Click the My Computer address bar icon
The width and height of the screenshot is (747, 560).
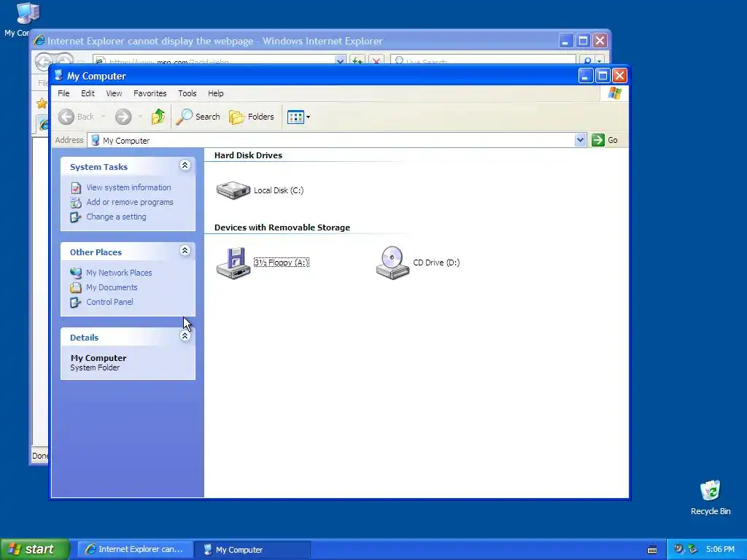click(96, 140)
